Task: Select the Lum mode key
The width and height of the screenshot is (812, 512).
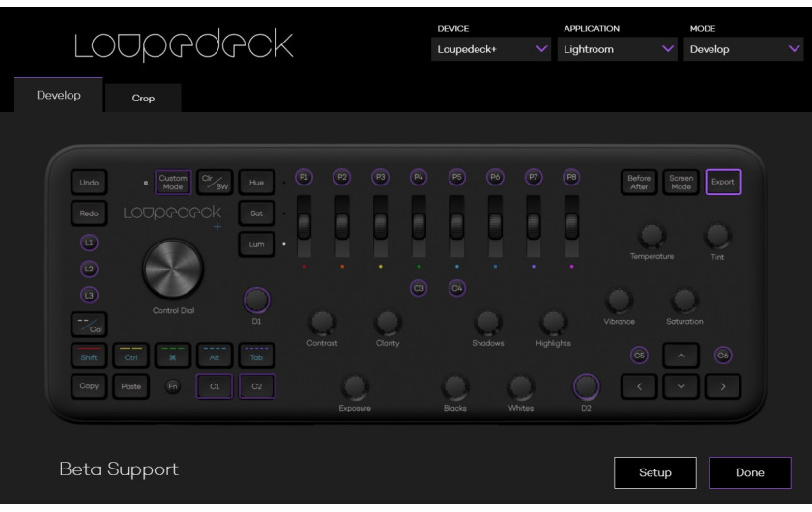Action: click(256, 244)
